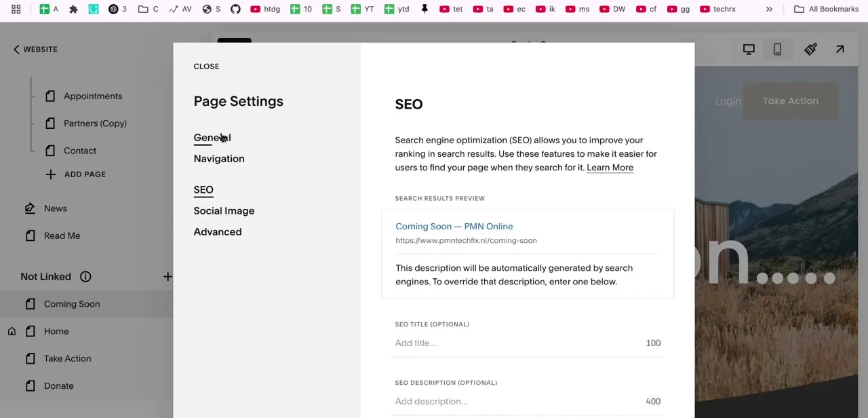This screenshot has height=418, width=868.
Task: Open the 'AV' chart bookmark
Action: click(x=180, y=9)
